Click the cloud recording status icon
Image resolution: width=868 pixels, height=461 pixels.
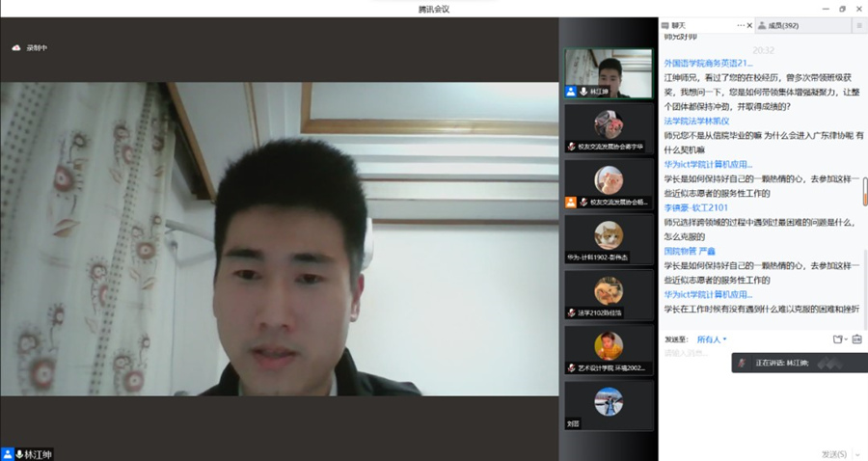pyautogui.click(x=16, y=47)
